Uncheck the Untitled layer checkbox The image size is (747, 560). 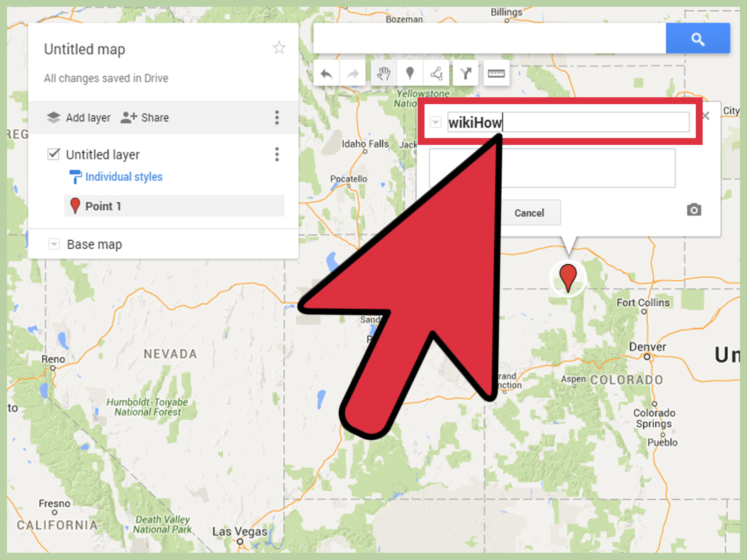tap(54, 154)
